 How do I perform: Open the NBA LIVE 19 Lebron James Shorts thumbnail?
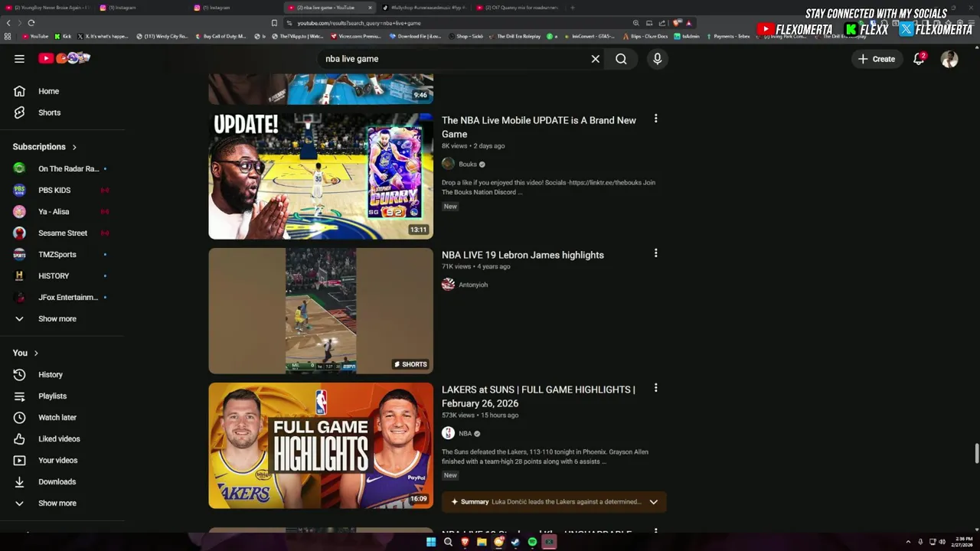[x=321, y=311]
